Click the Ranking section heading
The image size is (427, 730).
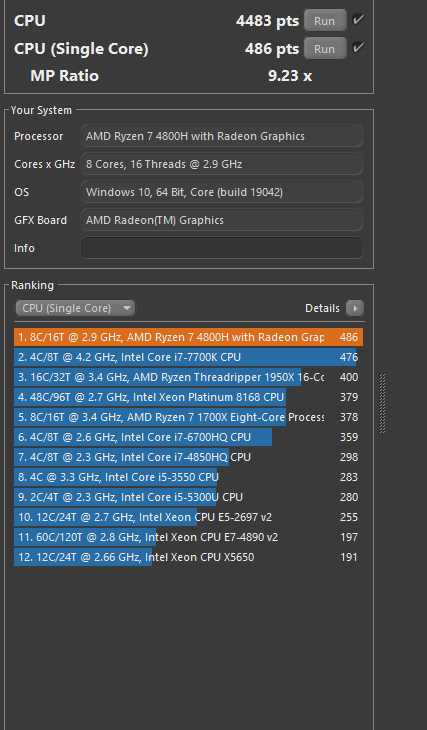coord(33,285)
